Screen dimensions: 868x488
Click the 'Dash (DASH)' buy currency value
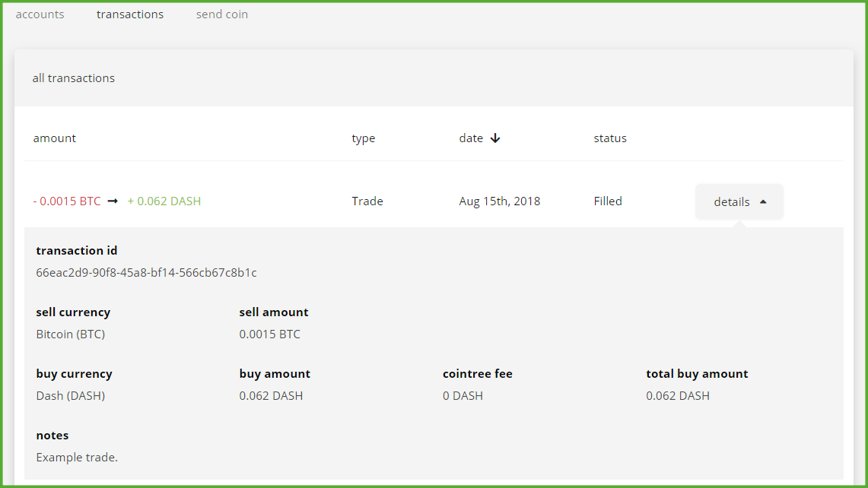tap(70, 395)
